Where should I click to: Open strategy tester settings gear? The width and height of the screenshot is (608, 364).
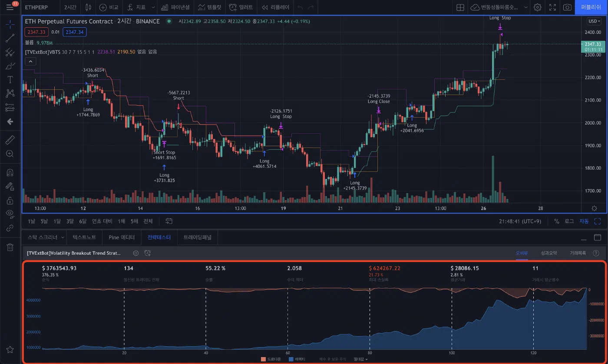pyautogui.click(x=136, y=253)
